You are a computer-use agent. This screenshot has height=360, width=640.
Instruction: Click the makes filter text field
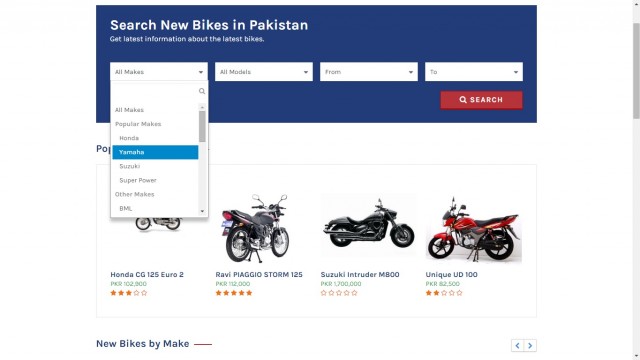[156, 91]
